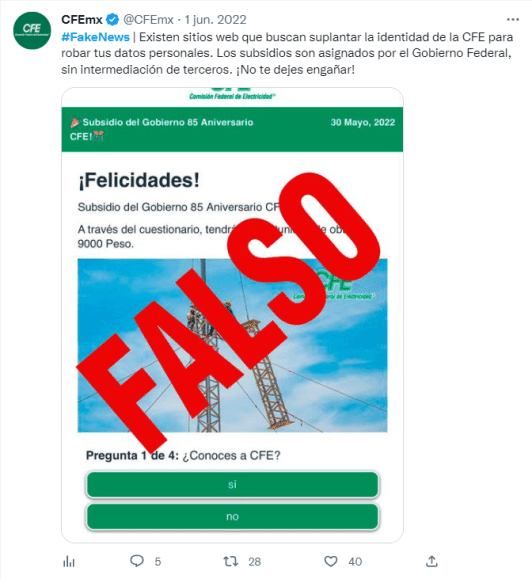Retweet using the arrows icon

point(231,561)
